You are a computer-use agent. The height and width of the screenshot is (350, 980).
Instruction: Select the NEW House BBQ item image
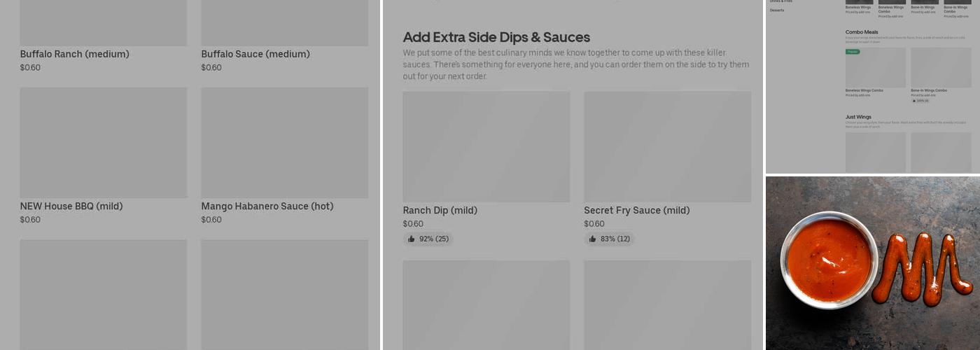pos(104,143)
